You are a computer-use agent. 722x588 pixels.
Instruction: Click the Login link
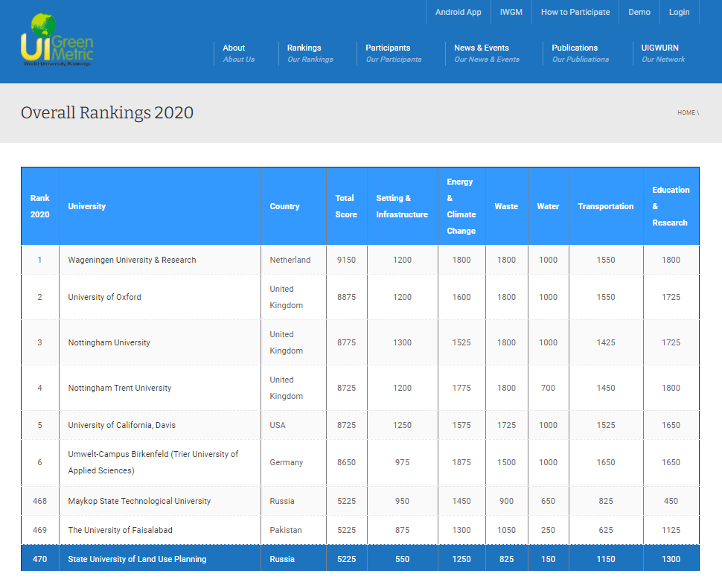[x=679, y=12]
